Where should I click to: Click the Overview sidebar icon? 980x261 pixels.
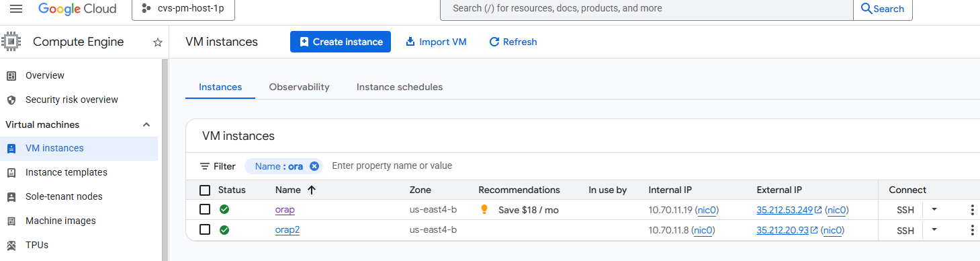(x=11, y=75)
